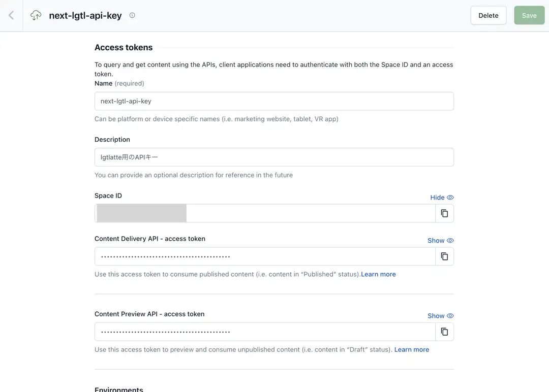Screen dimensions: 549x392
Task: Click the next-lgtl-api-key page title
Action: 85,15
